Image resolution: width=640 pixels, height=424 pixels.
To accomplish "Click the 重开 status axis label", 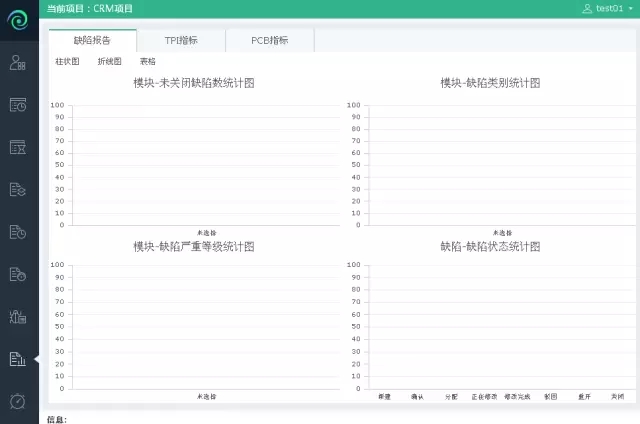I will (x=584, y=397).
